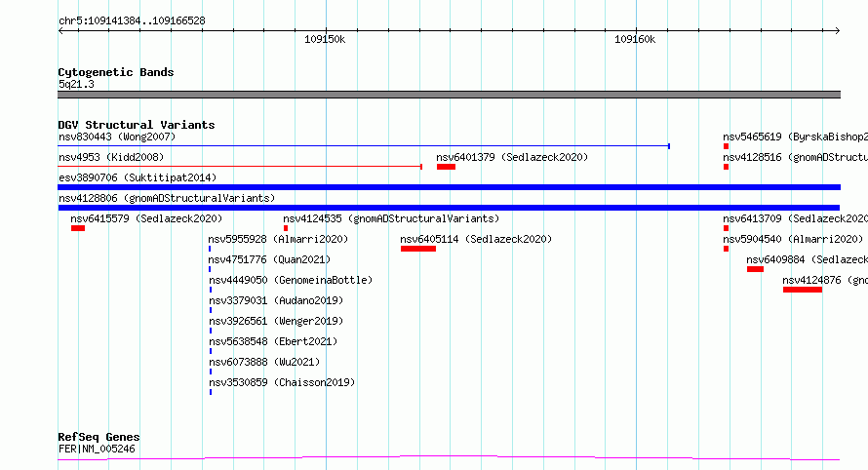Image resolution: width=868 pixels, height=470 pixels.
Task: Select the nsv6405114 (Sedlazeck2020) label
Action: pyautogui.click(x=476, y=239)
